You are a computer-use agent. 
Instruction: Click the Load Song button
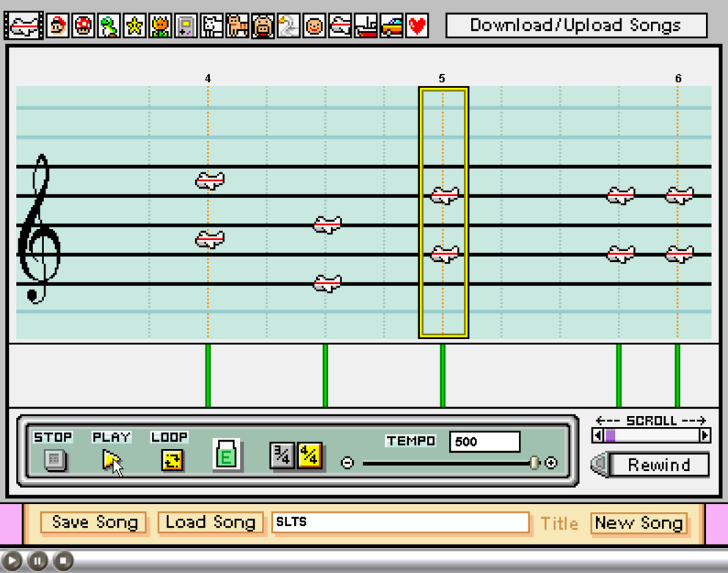pos(211,522)
